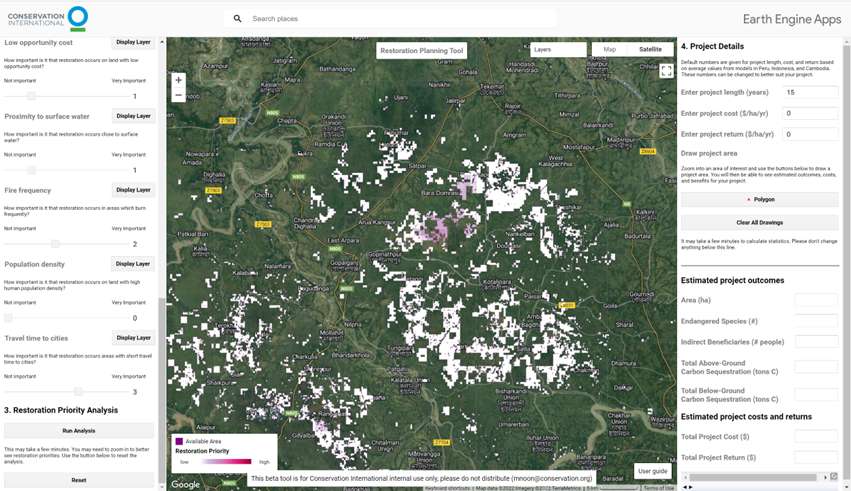Display Layer for Low opportunity cost

[134, 42]
